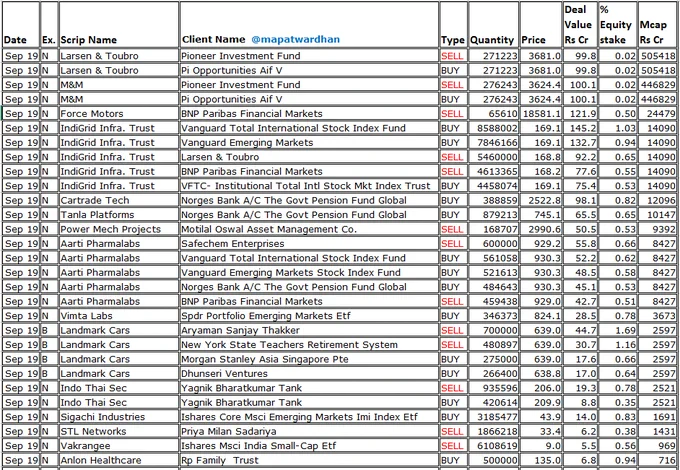680x470 pixels.
Task: Select deal value cell 121.9
Action: point(580,114)
